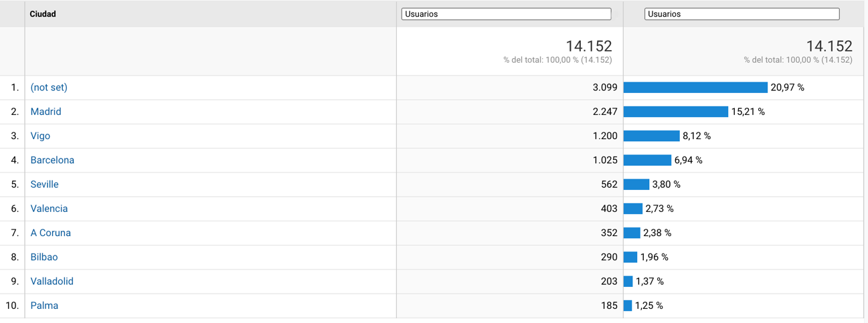The width and height of the screenshot is (868, 323).
Task: Click the (not set) 20,97 % blue bar
Action: (695, 88)
